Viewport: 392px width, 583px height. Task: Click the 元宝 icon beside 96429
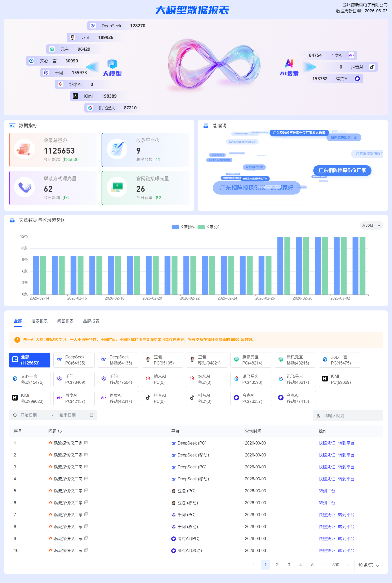(52, 49)
